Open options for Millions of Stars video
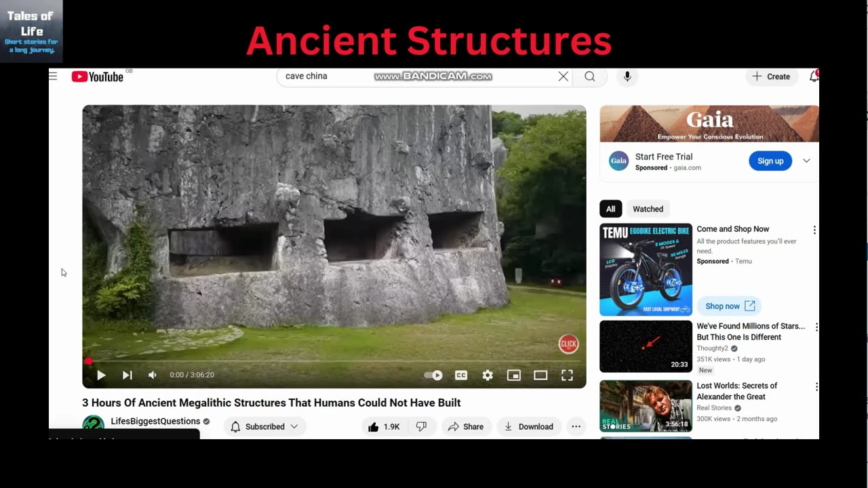Image resolution: width=868 pixels, height=488 pixels. pos(816,327)
